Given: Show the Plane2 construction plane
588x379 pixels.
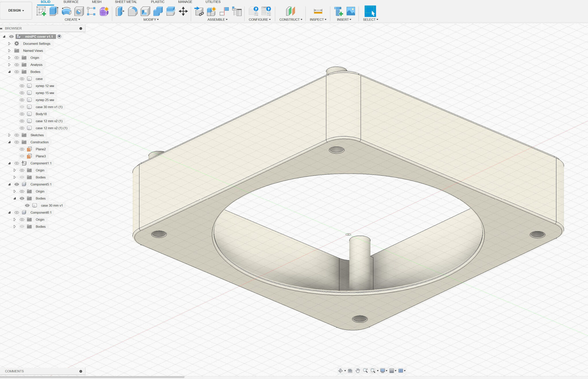Looking at the screenshot, I should click(22, 149).
